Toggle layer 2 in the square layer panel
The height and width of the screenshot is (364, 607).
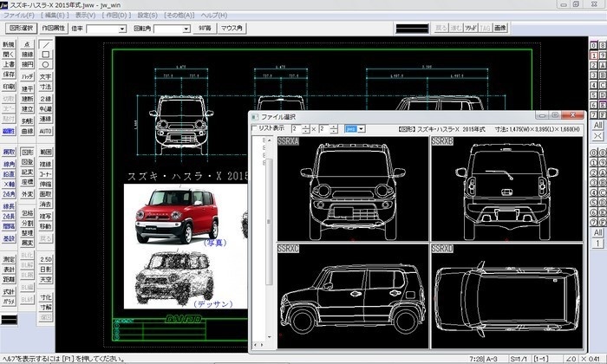coord(593,65)
